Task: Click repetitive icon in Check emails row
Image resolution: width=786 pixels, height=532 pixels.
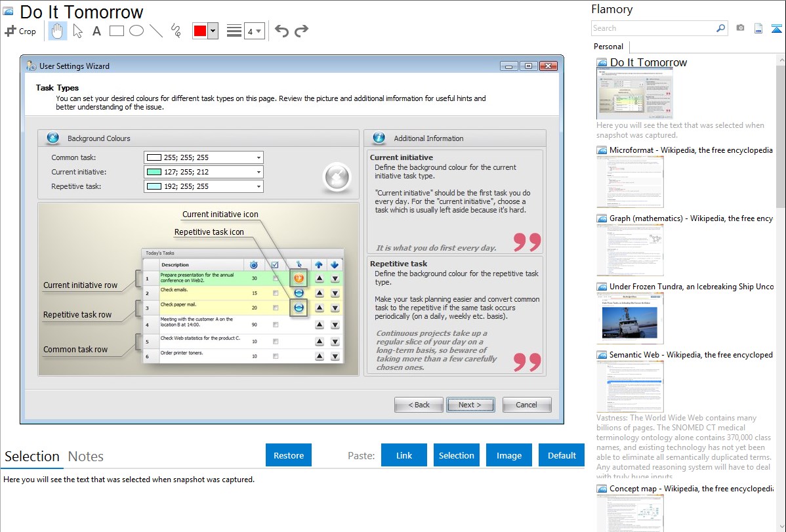Action: point(299,293)
